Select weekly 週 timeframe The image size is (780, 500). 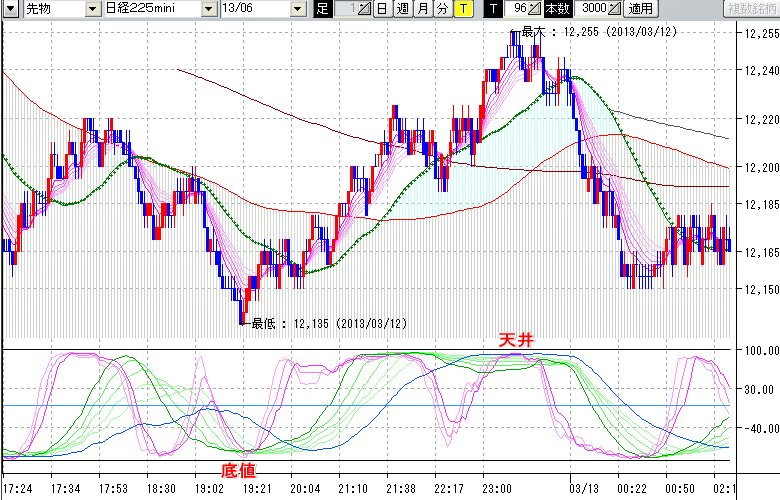coord(402,9)
